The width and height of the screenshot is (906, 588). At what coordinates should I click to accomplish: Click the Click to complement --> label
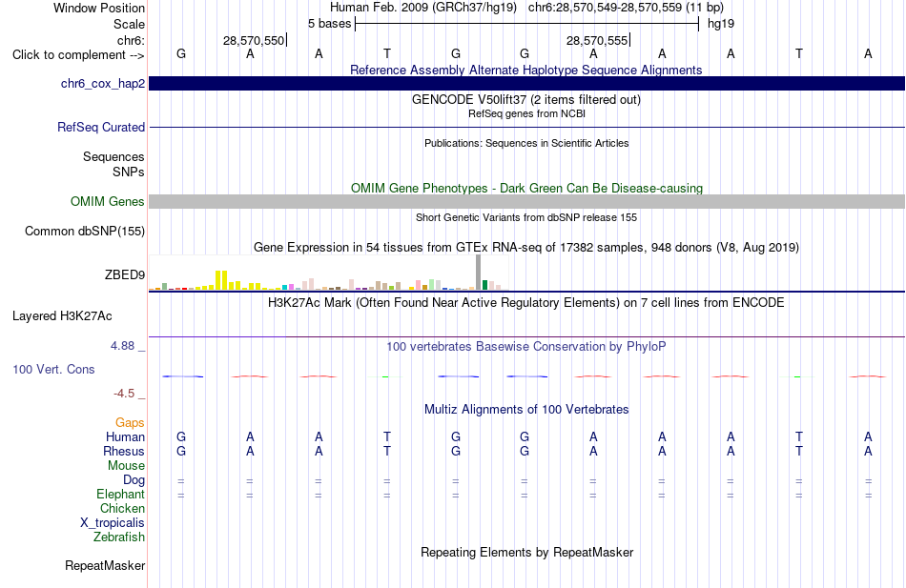[78, 55]
